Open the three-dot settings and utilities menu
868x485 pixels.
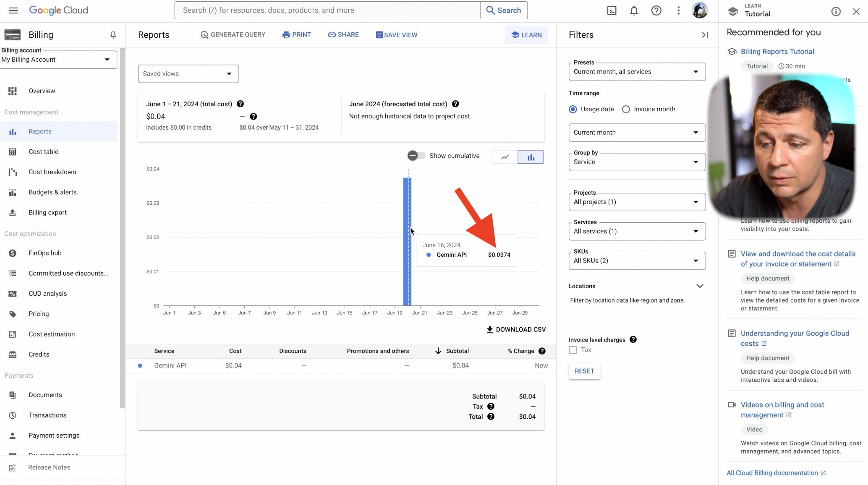pyautogui.click(x=678, y=10)
